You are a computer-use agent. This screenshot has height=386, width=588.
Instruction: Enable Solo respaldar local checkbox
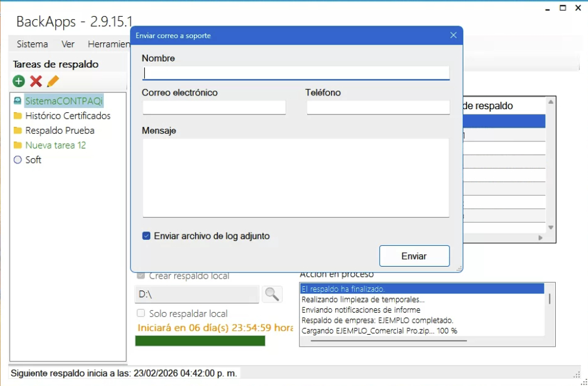[x=141, y=313]
